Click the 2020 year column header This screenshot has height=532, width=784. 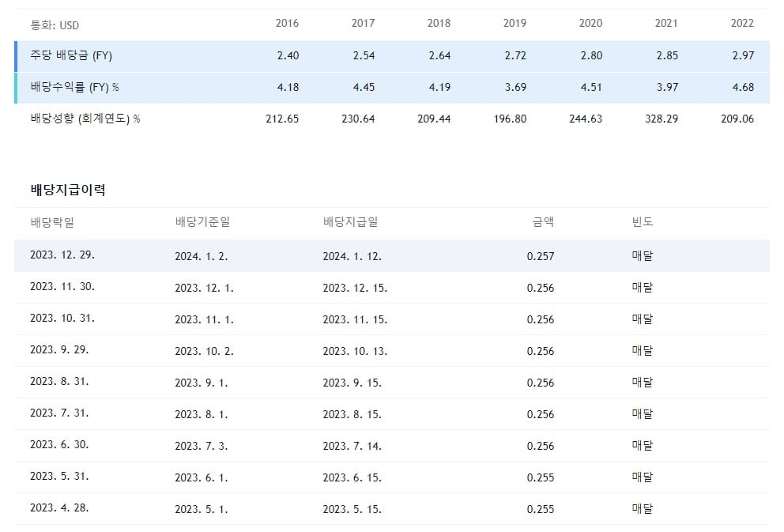[591, 23]
